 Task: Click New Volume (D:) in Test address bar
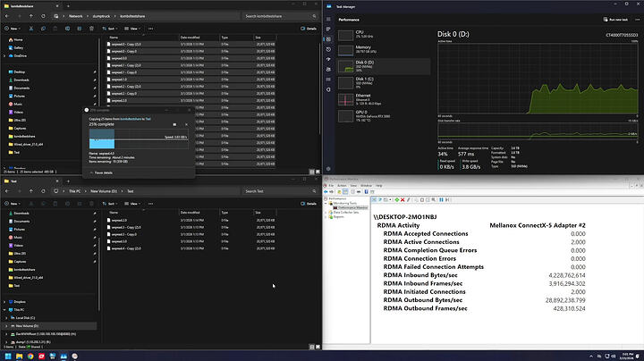pos(104,191)
